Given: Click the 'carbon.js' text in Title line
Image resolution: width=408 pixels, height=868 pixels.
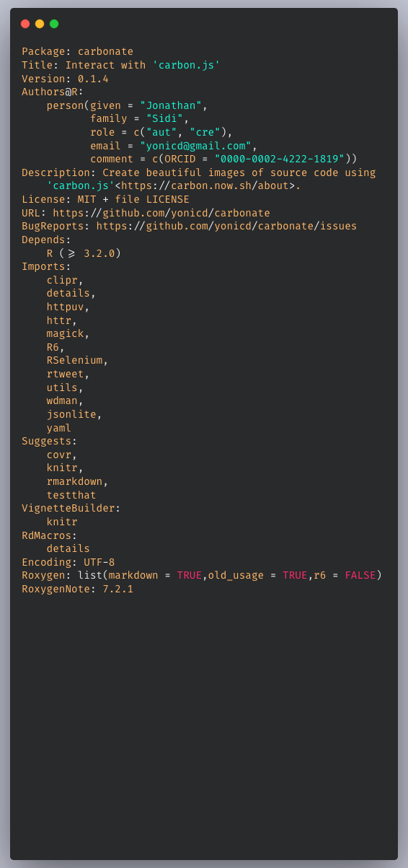Looking at the screenshot, I should [186, 65].
